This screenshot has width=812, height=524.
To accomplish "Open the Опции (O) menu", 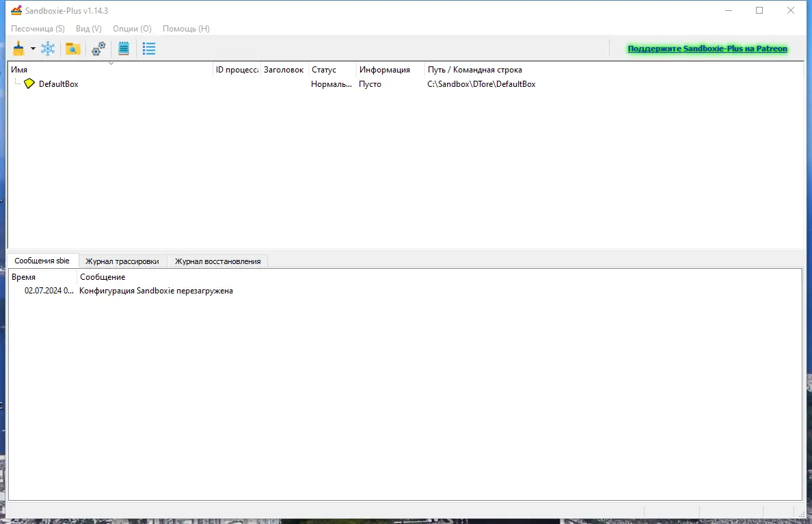I will coord(132,29).
